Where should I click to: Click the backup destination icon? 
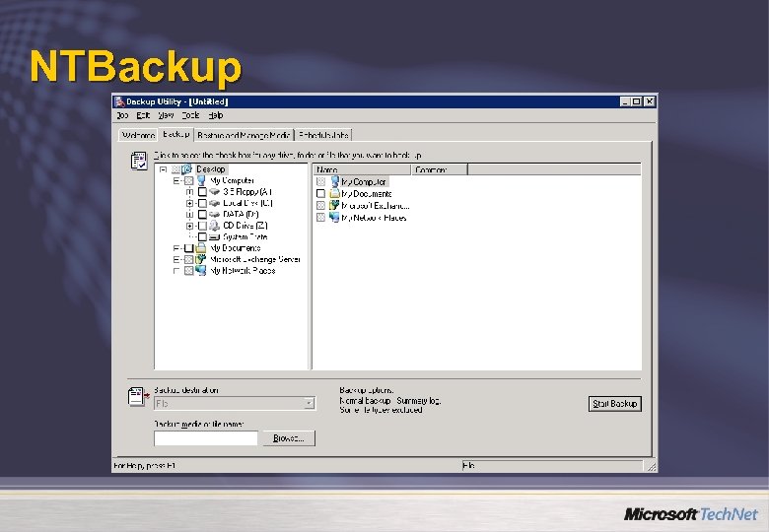138,396
